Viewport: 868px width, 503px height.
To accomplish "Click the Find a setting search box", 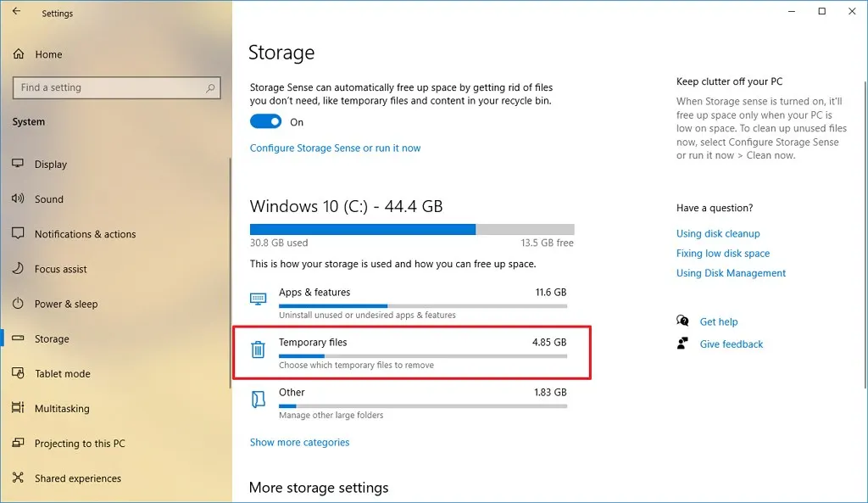I will 116,87.
